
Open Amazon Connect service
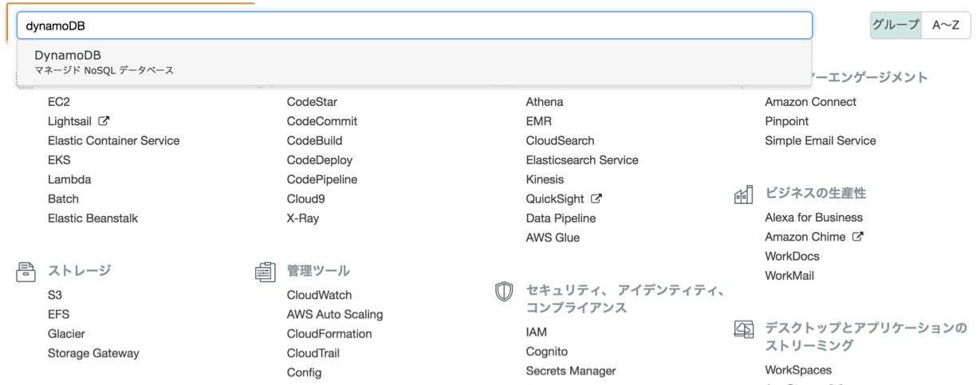811,102
